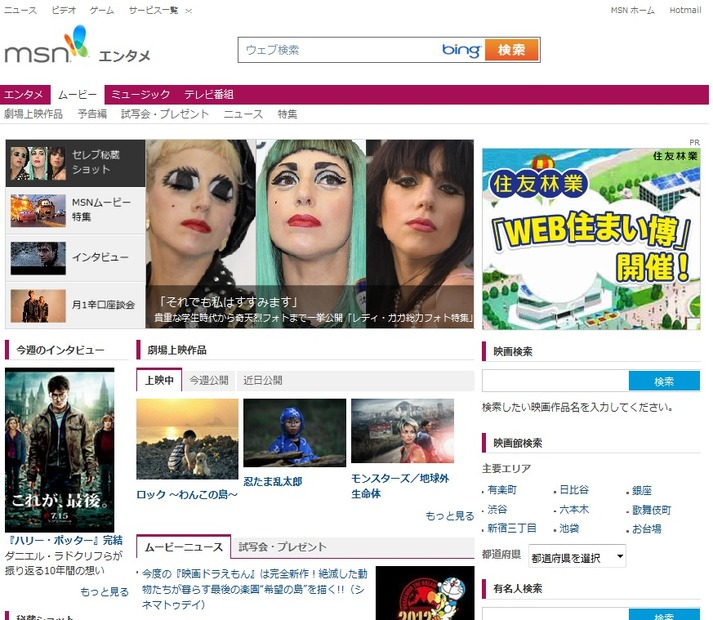Click the bing logo in search box
The image size is (713, 620).
(461, 50)
